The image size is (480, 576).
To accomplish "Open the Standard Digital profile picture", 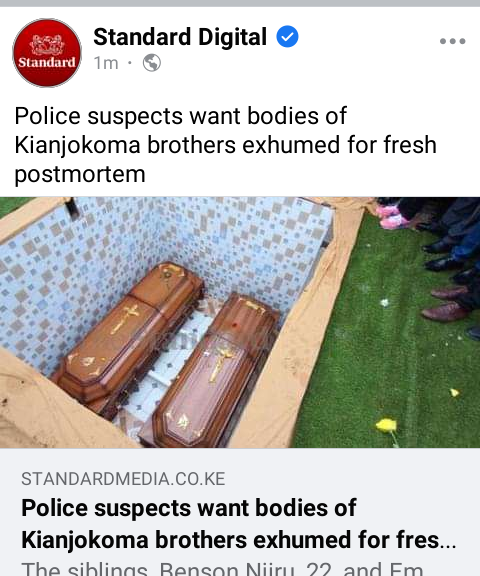I will pyautogui.click(x=47, y=53).
